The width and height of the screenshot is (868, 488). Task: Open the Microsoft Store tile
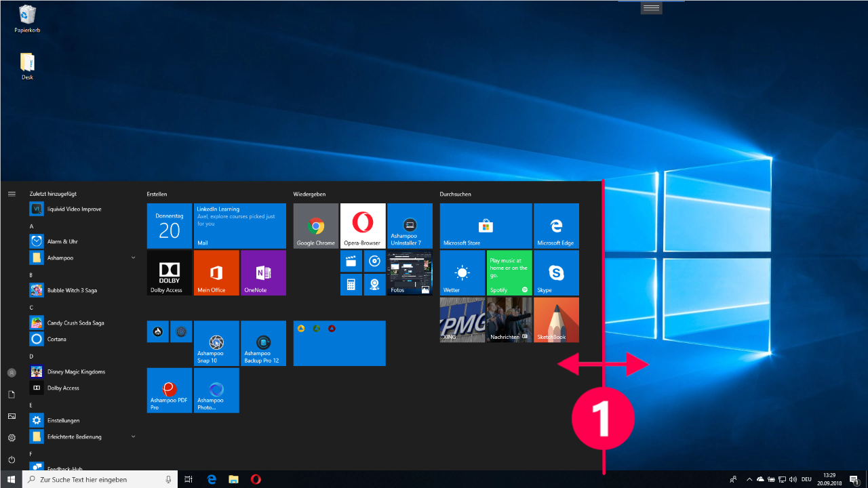click(x=486, y=226)
